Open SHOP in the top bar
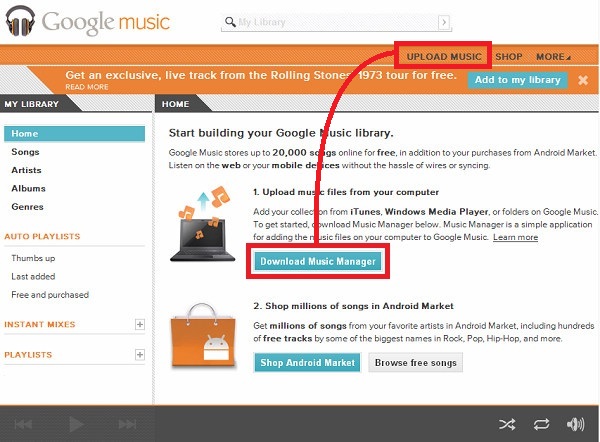 pyautogui.click(x=509, y=57)
